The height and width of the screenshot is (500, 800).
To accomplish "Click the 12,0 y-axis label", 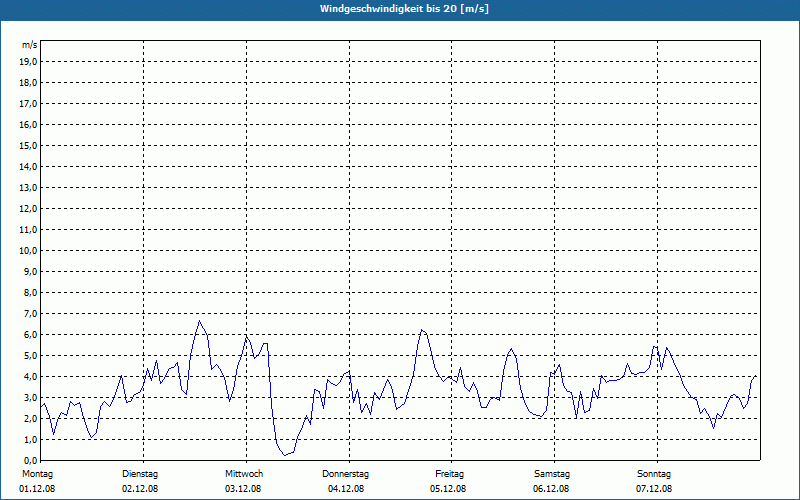I will (x=28, y=209).
